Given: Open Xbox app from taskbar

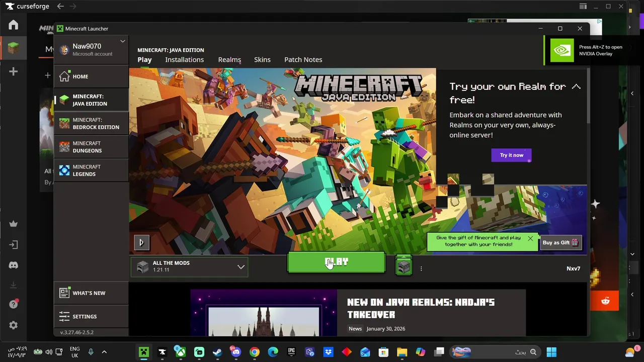Looking at the screenshot, I should (180, 352).
